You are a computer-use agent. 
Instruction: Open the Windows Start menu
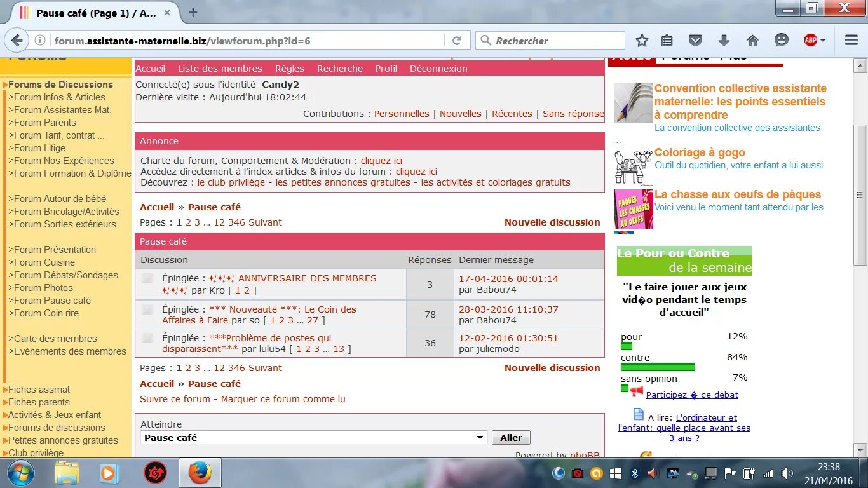pos(20,473)
